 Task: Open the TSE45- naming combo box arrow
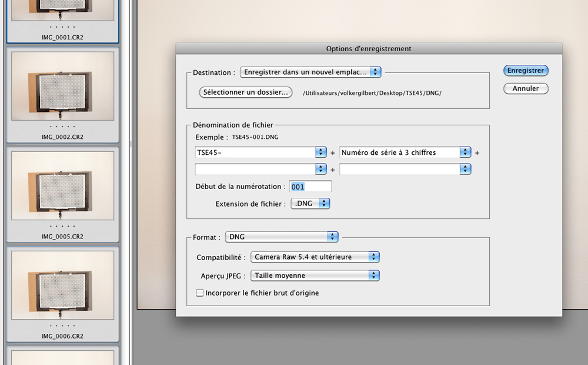pyautogui.click(x=320, y=152)
